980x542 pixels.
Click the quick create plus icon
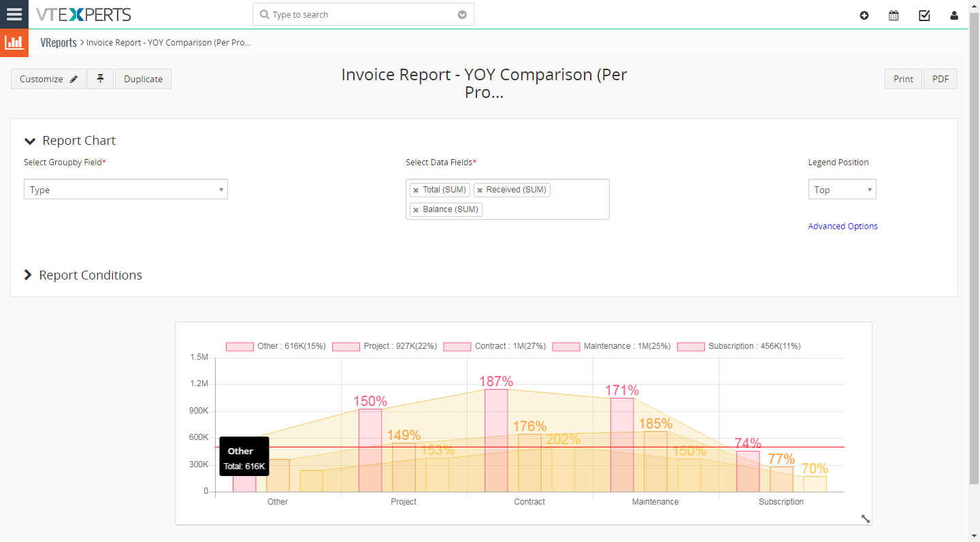click(864, 15)
